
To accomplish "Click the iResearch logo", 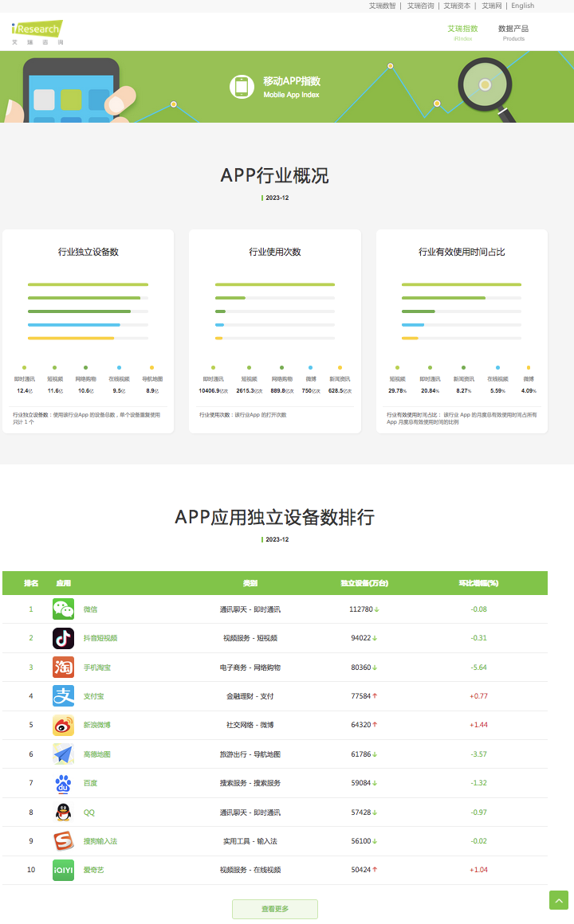I will 37,33.
